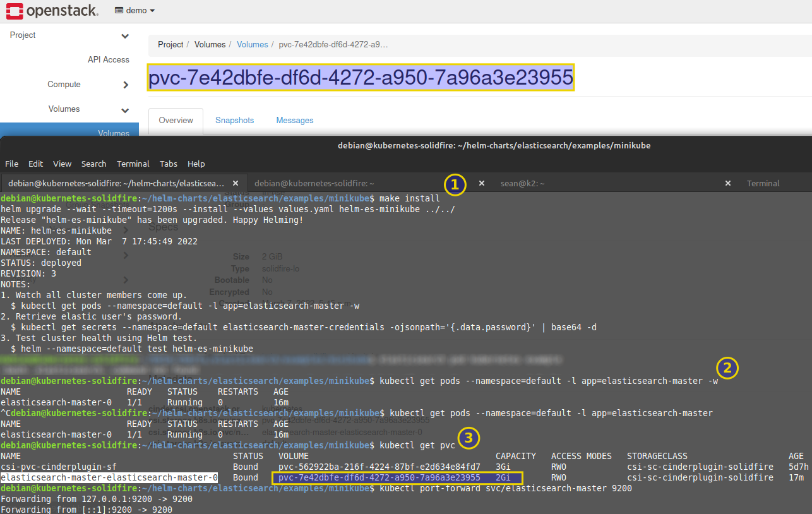Click the OpenStack logo
This screenshot has height=514, width=812.
(x=52, y=10)
